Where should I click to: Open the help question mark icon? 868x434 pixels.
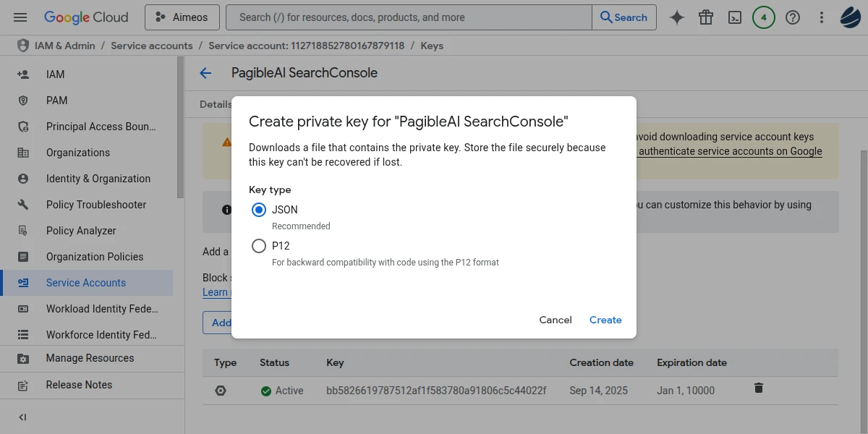(793, 17)
